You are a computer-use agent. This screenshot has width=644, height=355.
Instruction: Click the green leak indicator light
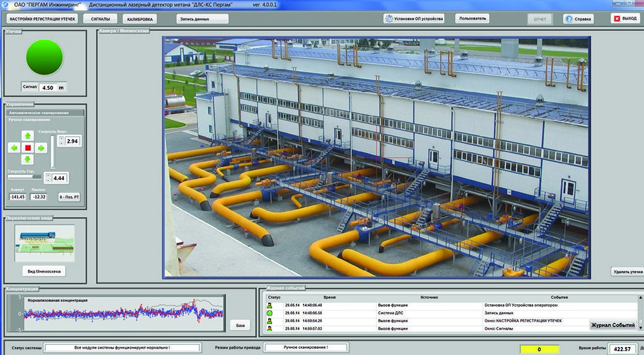click(x=45, y=57)
